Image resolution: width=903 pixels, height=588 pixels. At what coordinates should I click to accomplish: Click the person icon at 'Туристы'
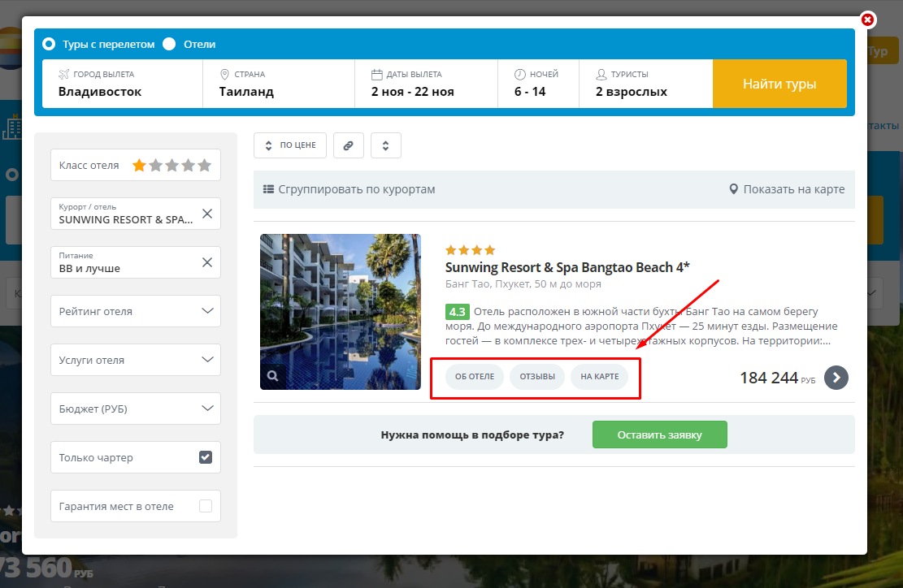(601, 74)
